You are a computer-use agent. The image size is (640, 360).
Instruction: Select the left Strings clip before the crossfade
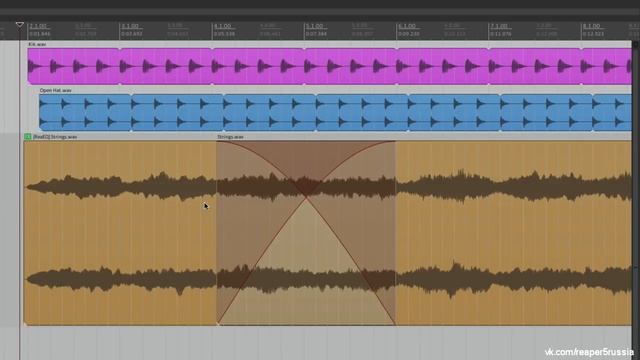[120, 233]
